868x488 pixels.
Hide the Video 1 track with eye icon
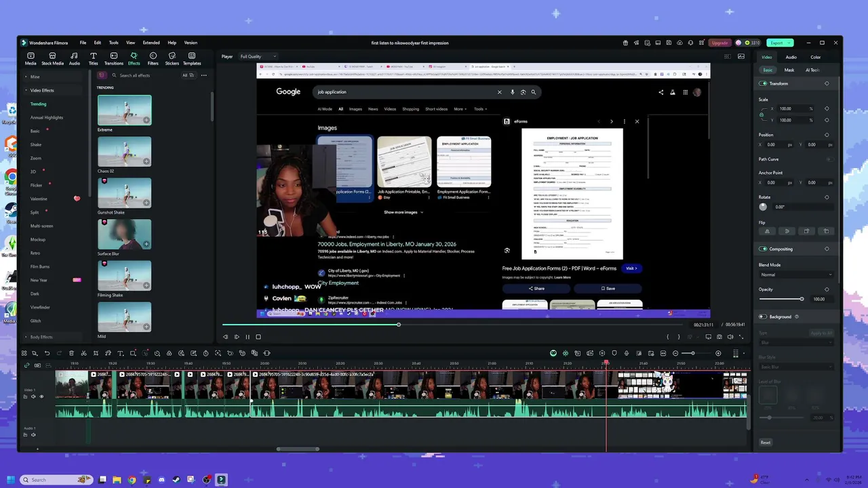click(41, 396)
